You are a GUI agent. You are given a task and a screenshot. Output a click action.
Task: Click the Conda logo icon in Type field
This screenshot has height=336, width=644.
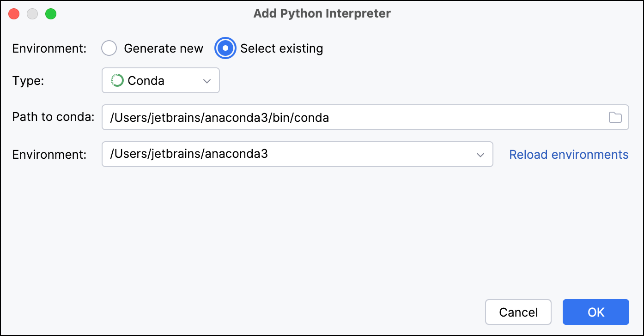(x=117, y=81)
